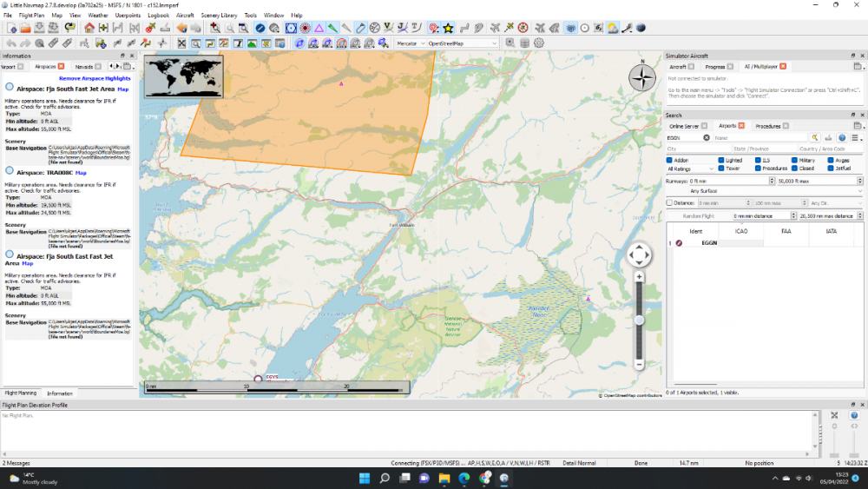868x489 pixels.
Task: Click the compass rose on map
Action: 642,77
